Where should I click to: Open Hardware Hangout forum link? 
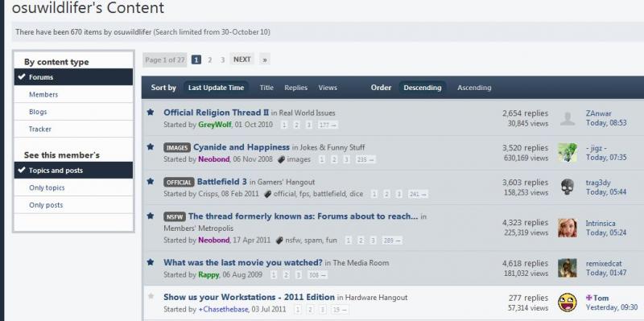[x=376, y=297]
